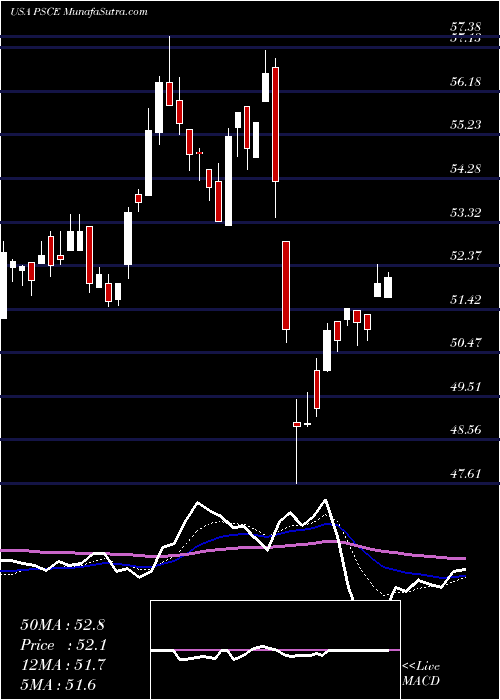Click the 48.56 price level label

click(x=466, y=430)
